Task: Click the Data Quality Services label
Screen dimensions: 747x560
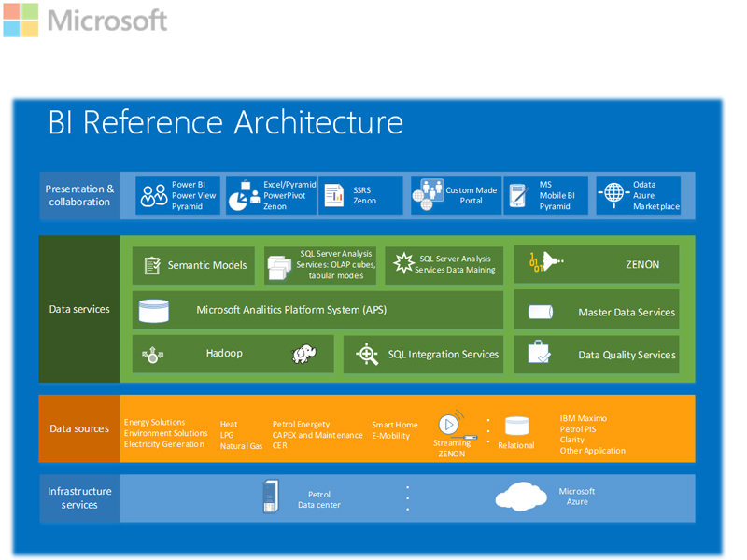Action: (x=627, y=355)
